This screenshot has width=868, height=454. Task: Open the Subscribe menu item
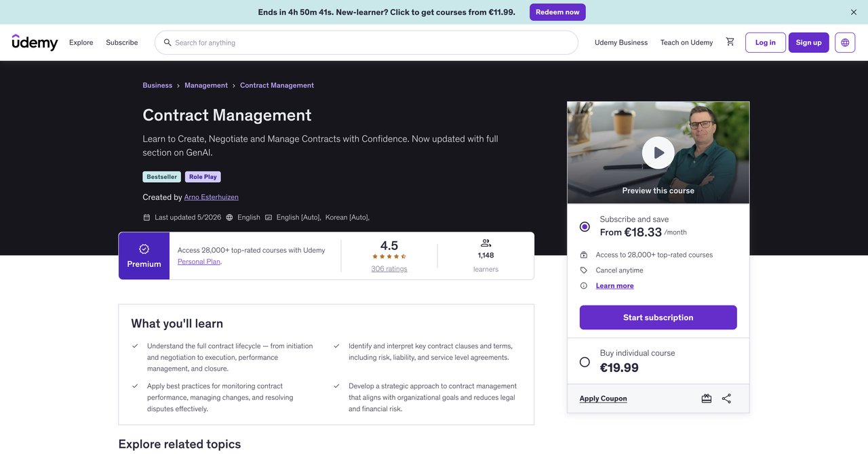[x=122, y=43]
